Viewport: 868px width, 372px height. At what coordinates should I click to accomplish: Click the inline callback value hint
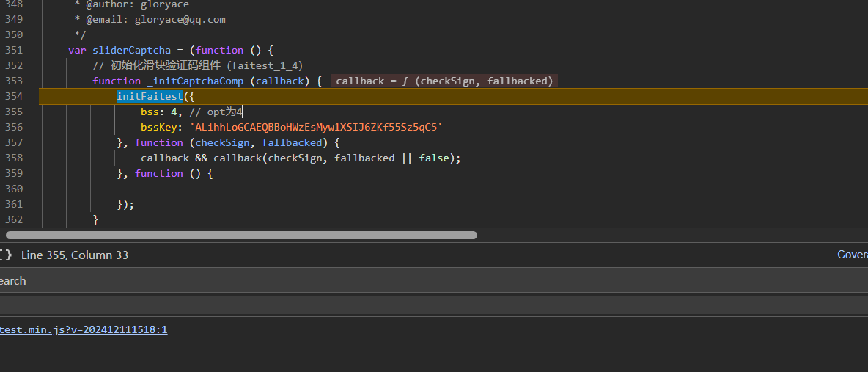[x=444, y=81]
